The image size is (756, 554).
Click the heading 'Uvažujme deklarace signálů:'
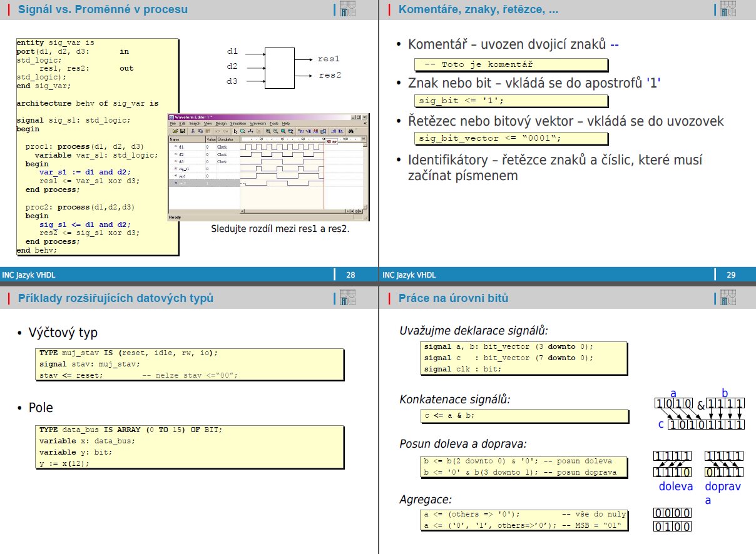474,330
